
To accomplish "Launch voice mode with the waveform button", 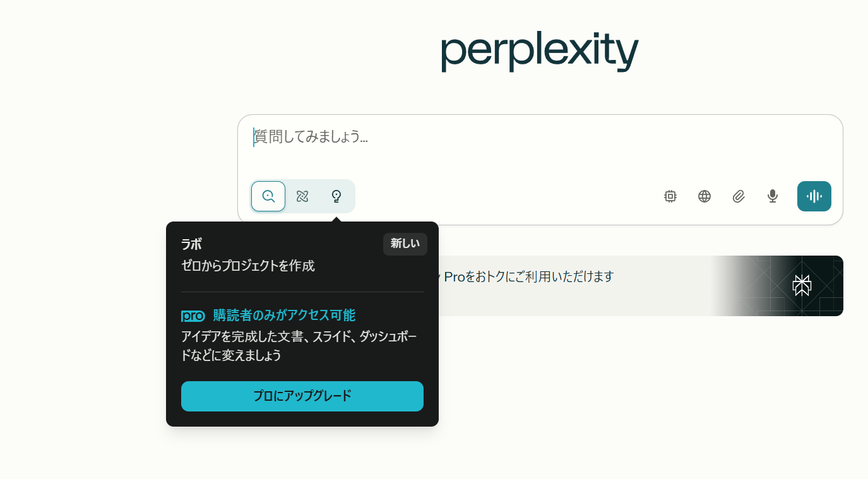I will pos(814,196).
